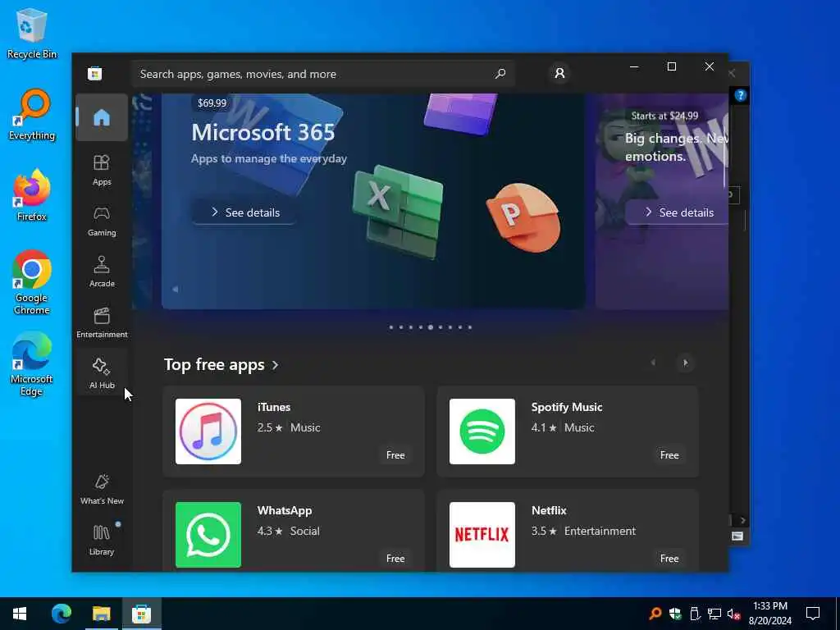Click the Starts at $24.99 label
This screenshot has width=840, height=630.
tap(664, 116)
